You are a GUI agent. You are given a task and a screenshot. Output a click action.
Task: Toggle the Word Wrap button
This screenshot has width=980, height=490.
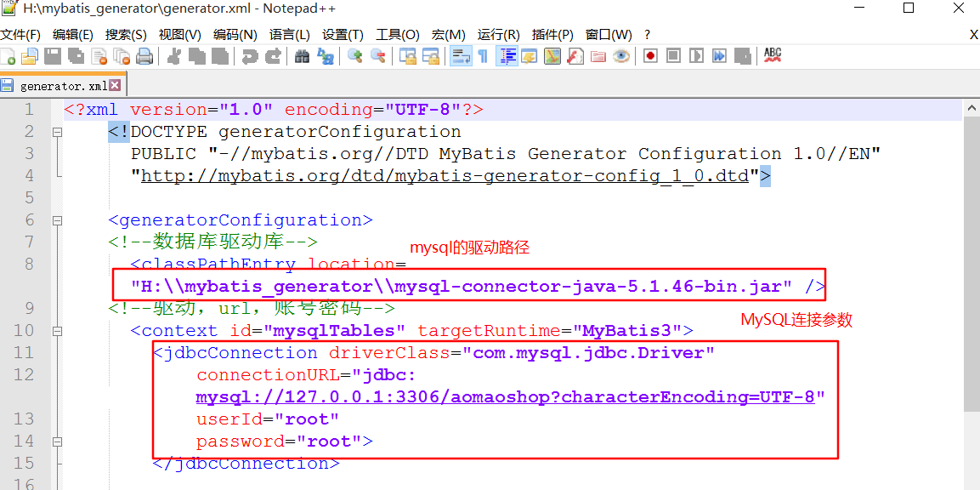pos(461,56)
